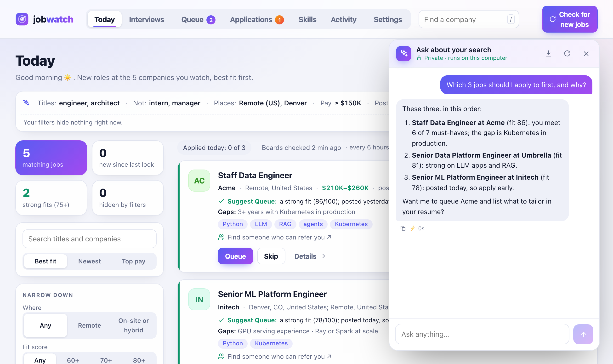Close the Ask about your search panel

586,53
